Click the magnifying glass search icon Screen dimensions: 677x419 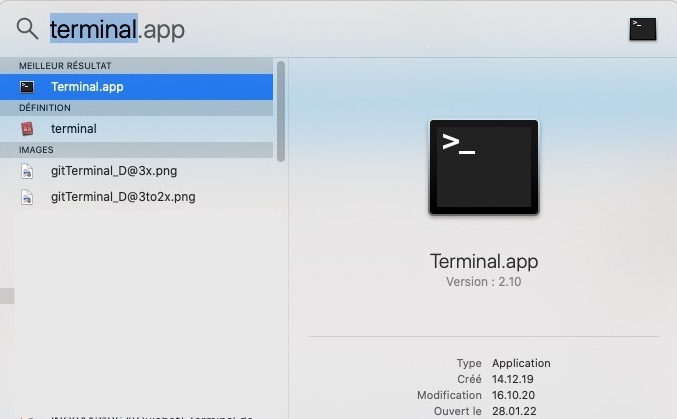(27, 29)
